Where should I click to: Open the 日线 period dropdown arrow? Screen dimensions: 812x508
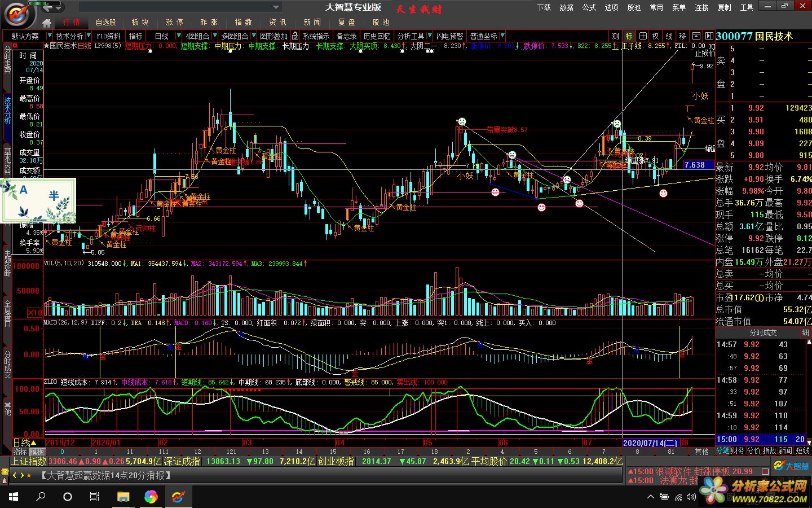pyautogui.click(x=179, y=36)
